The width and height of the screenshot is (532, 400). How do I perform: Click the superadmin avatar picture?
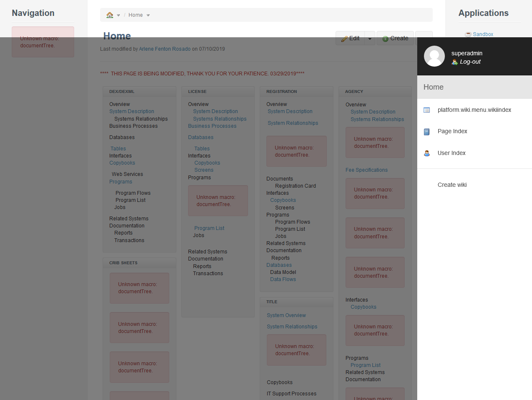(x=434, y=56)
